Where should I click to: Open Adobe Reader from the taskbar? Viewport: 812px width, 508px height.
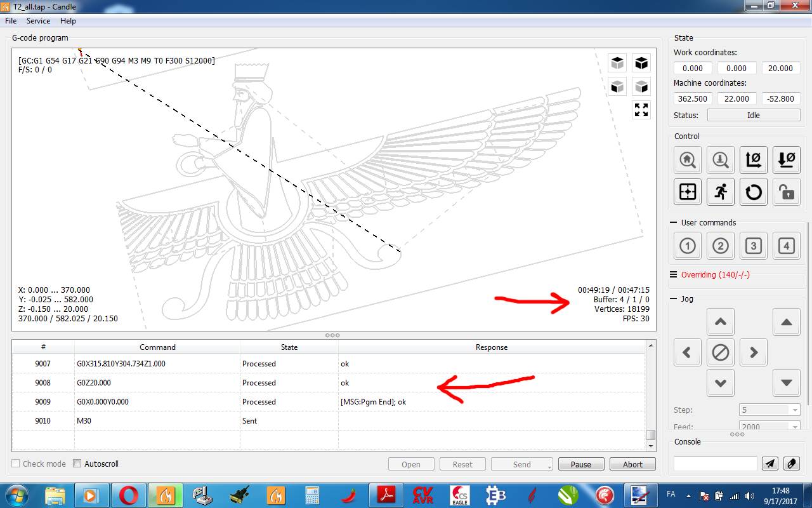coord(386,495)
